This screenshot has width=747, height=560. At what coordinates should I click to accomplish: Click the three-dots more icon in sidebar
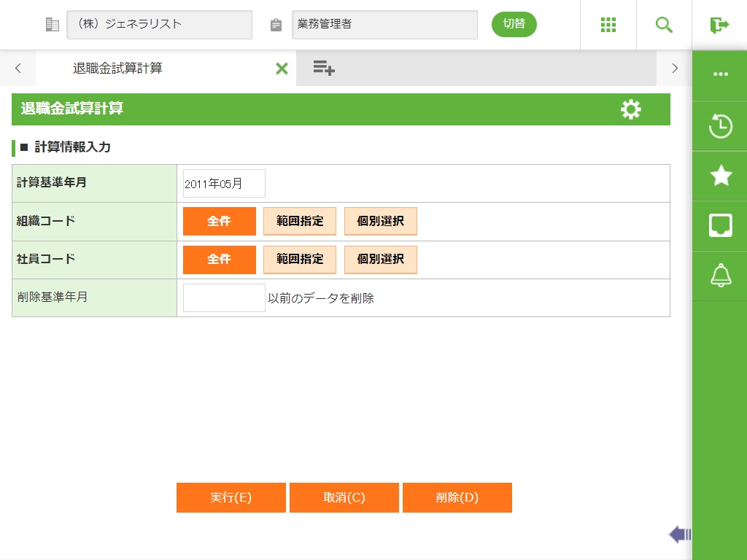(x=720, y=74)
